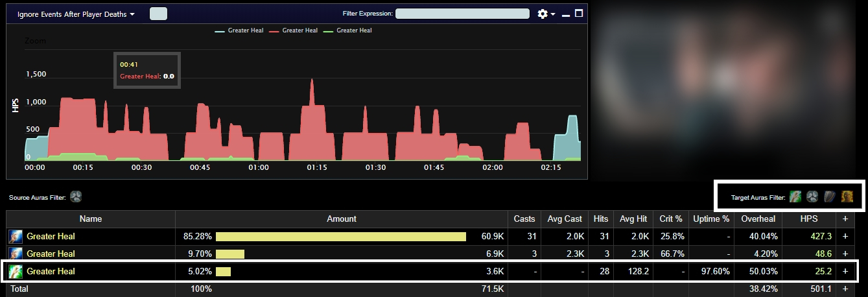The height and width of the screenshot is (297, 868).
Task: Click the Filter Expression input field
Action: click(463, 13)
